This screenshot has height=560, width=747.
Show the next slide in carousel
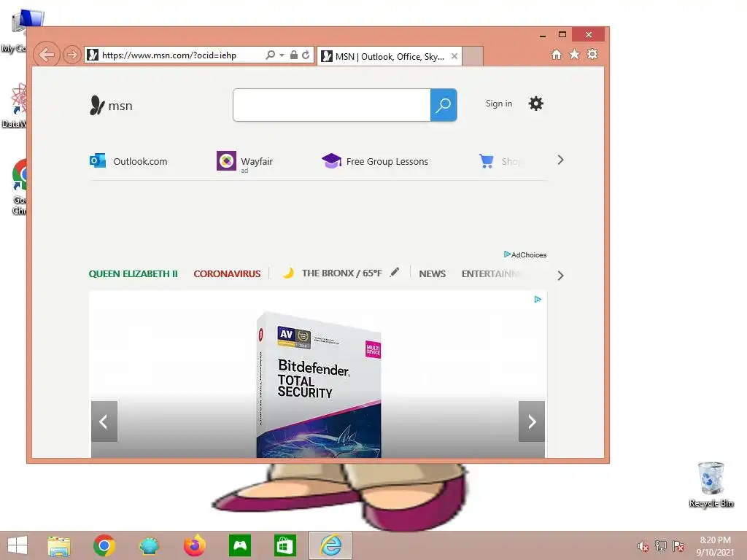click(x=532, y=421)
